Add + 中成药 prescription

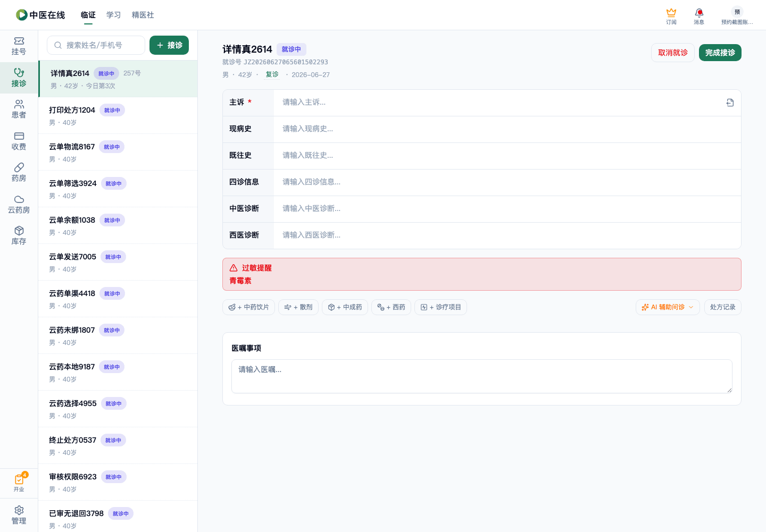click(x=345, y=307)
